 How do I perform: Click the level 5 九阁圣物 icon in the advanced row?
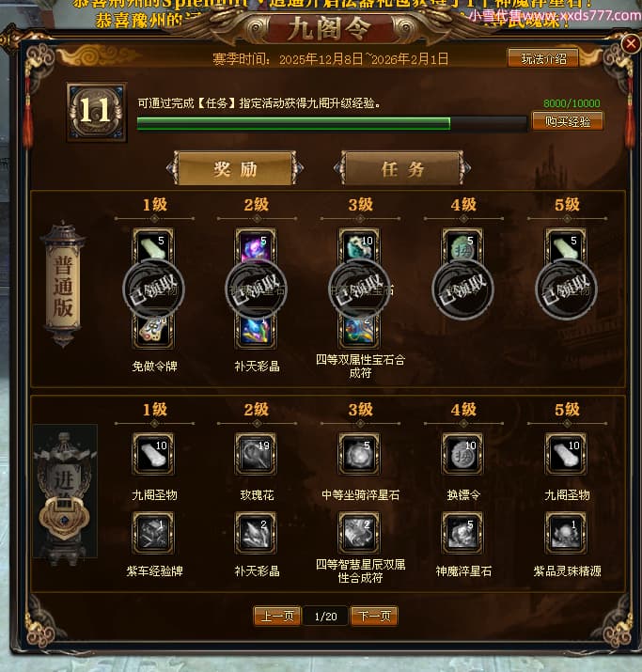tap(566, 453)
